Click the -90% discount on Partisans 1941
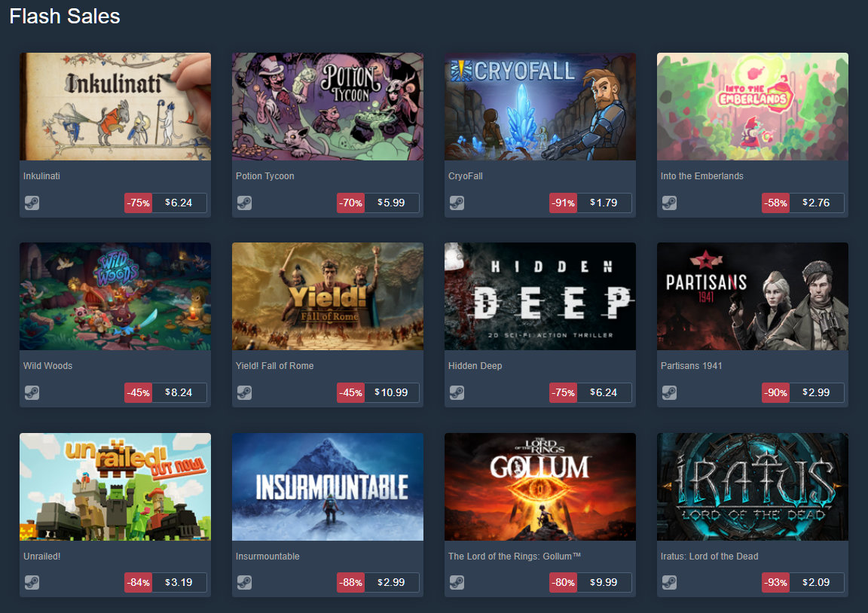This screenshot has width=868, height=613. [x=776, y=393]
